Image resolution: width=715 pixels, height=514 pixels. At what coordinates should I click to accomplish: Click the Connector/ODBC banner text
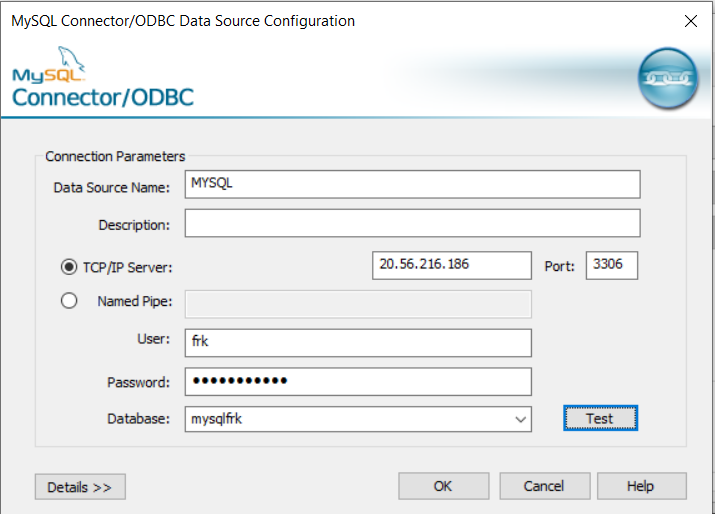pos(103,98)
